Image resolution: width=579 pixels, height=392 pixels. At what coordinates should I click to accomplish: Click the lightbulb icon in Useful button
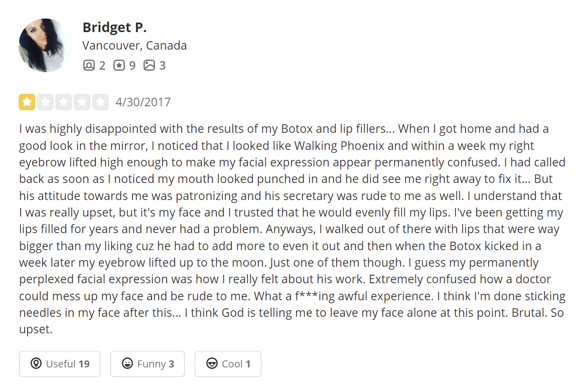pyautogui.click(x=36, y=363)
